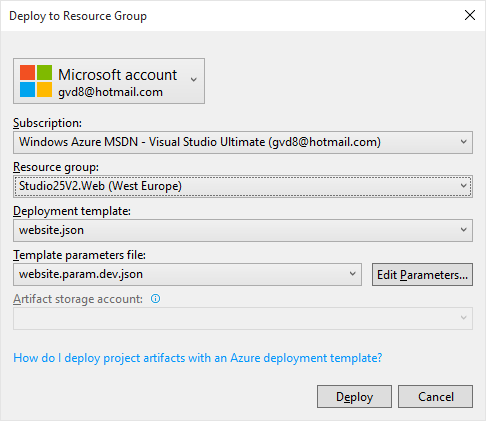Click the info icon beside Artifact storage account
This screenshot has width=486, height=421.
pos(155,299)
